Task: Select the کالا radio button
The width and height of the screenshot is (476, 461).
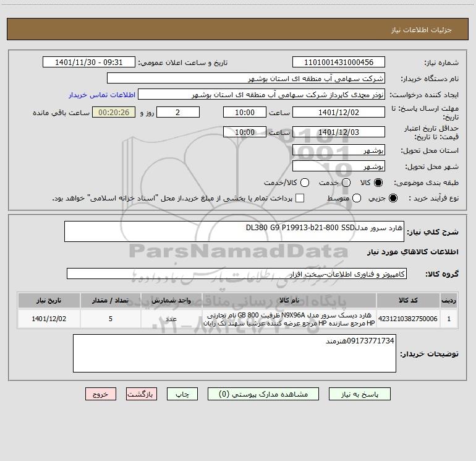Action: [378, 183]
